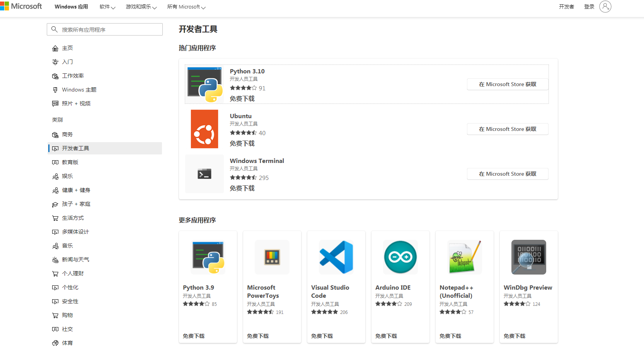Image resolution: width=644 pixels, height=346 pixels.
Task: Open the Arduino IDE icon
Action: pyautogui.click(x=400, y=257)
